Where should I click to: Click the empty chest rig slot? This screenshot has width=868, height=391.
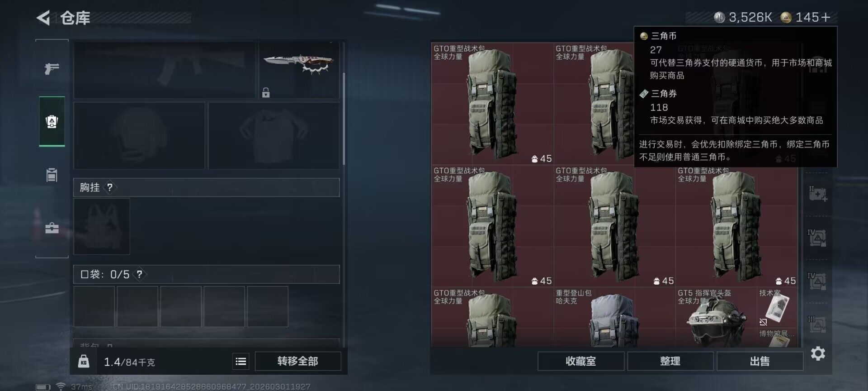(x=102, y=226)
